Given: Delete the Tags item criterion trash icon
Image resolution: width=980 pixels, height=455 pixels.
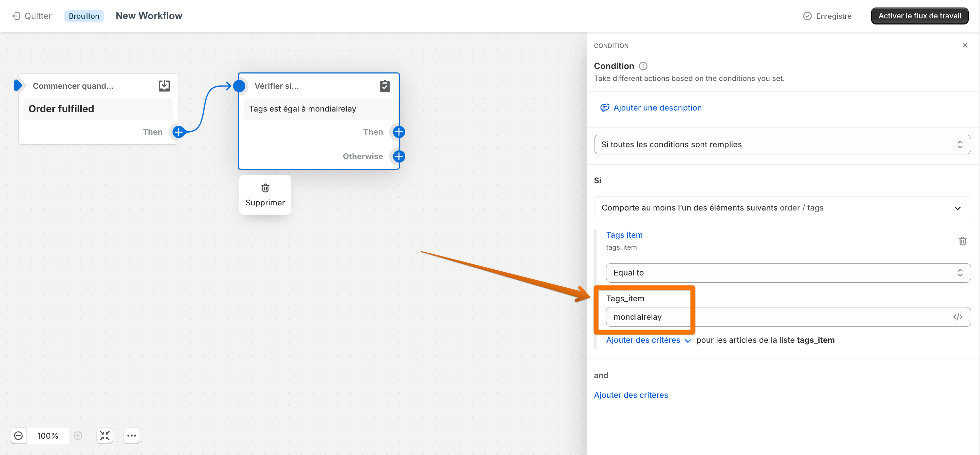Looking at the screenshot, I should point(962,241).
